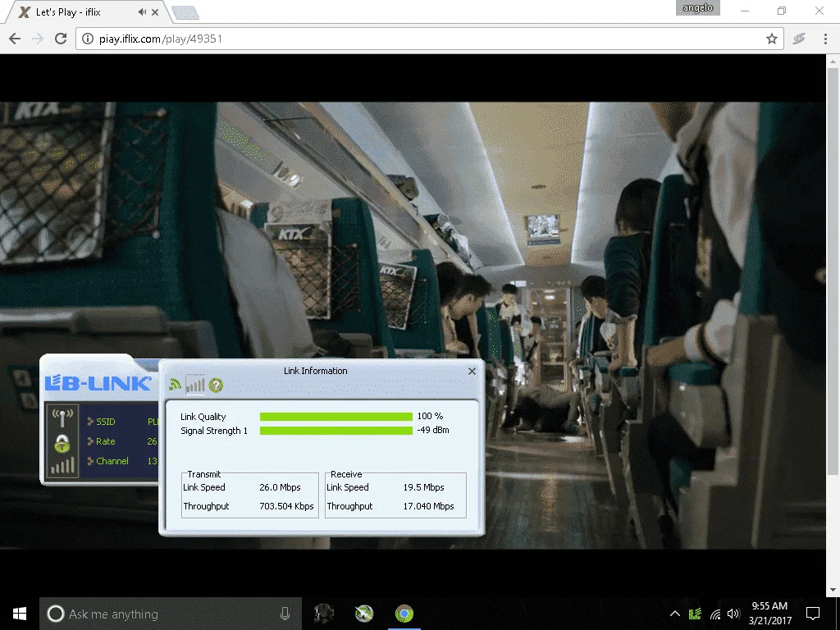The height and width of the screenshot is (630, 840).
Task: Open the first pinned taskbar app icon
Action: pyautogui.click(x=323, y=614)
